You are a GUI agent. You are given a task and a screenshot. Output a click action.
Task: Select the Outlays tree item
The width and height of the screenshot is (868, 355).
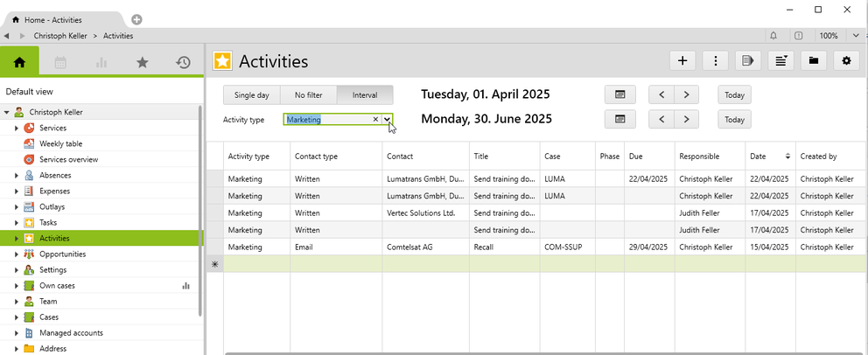point(52,207)
